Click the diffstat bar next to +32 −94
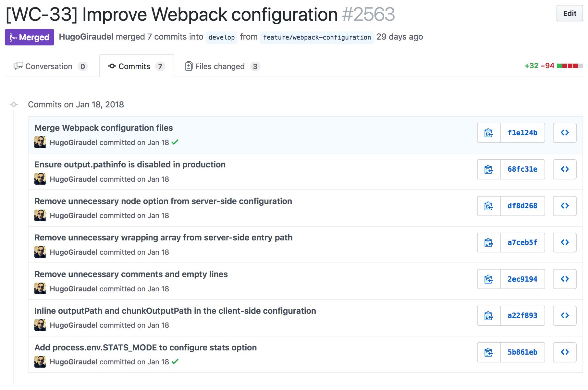588x390 pixels. pyautogui.click(x=570, y=66)
